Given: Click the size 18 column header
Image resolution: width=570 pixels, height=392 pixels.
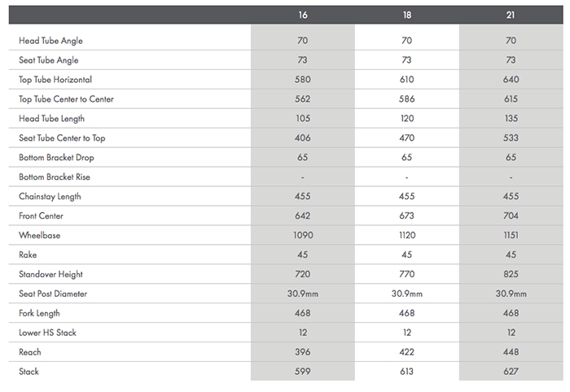Looking at the screenshot, I should [x=407, y=15].
